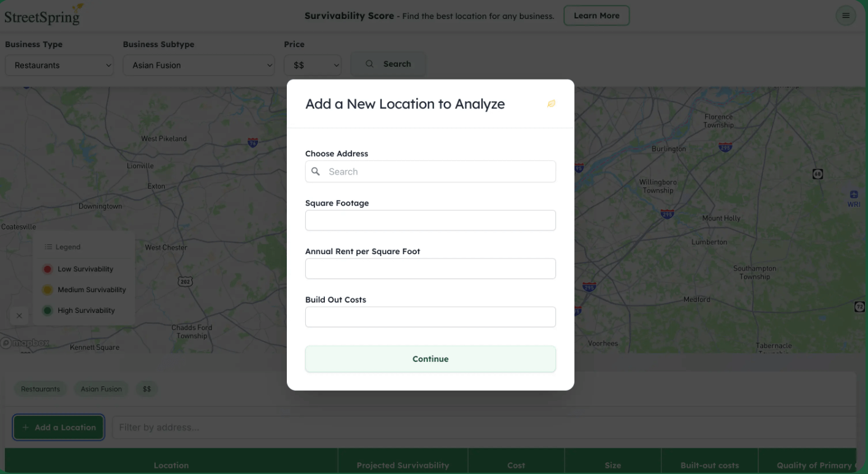Click the StreetSpring logo
This screenshot has width=868, height=474.
pos(42,15)
